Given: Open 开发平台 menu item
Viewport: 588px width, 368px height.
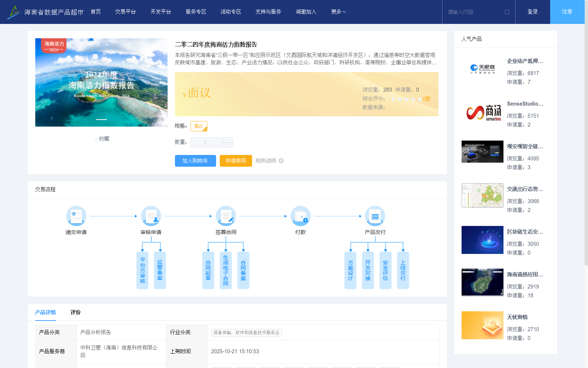Looking at the screenshot, I should [161, 12].
